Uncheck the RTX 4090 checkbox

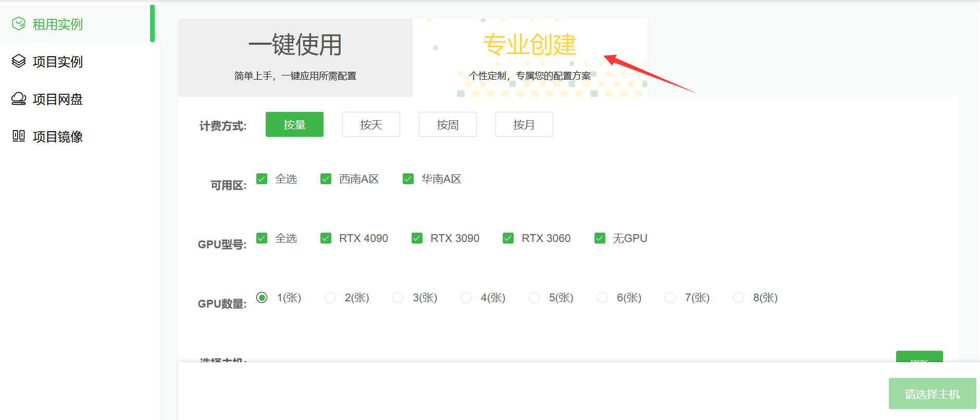326,238
